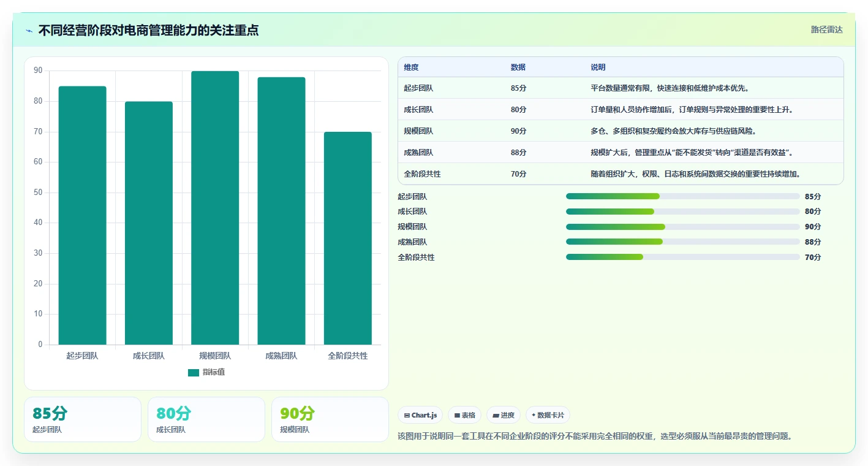Viewport: 868px width, 466px height.
Task: Click the 成熟团队 label in the progress list
Action: point(412,242)
